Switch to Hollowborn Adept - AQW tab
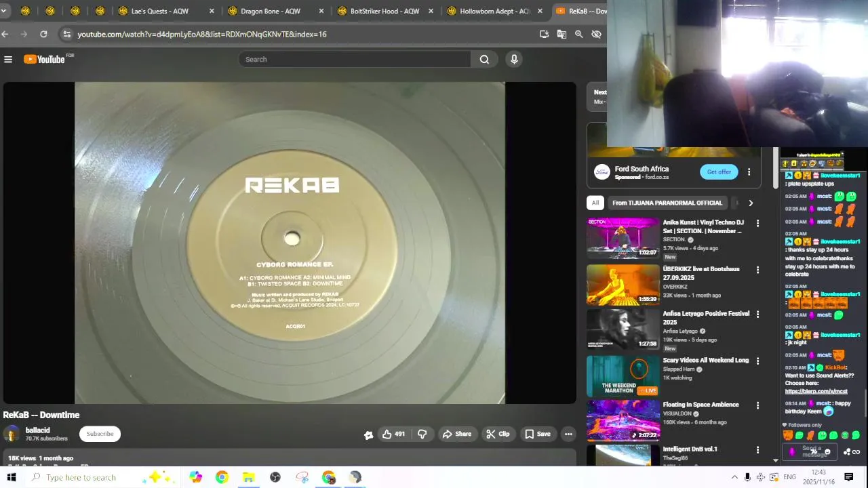This screenshot has width=868, height=488. [494, 11]
